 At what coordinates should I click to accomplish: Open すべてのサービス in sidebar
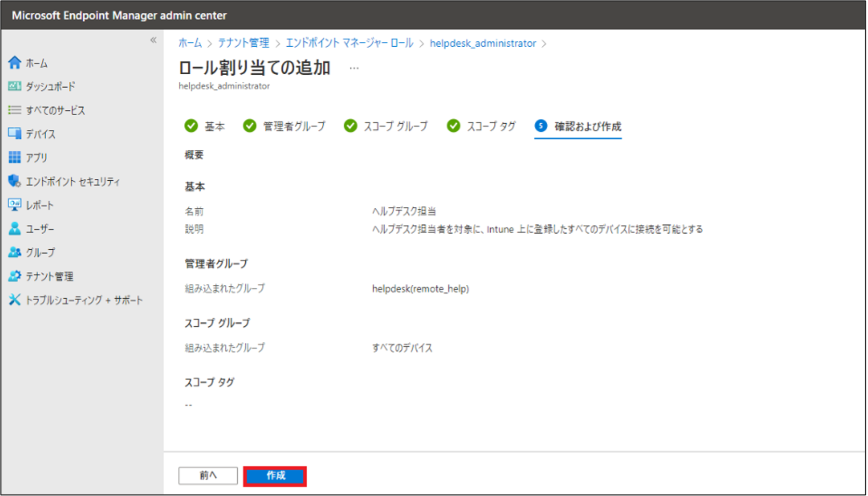click(55, 110)
